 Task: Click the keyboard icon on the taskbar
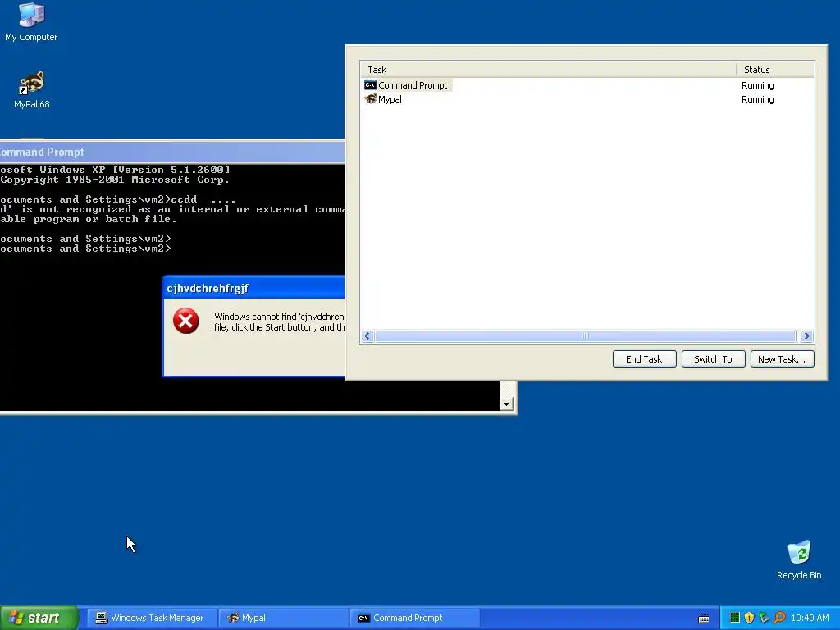(704, 619)
